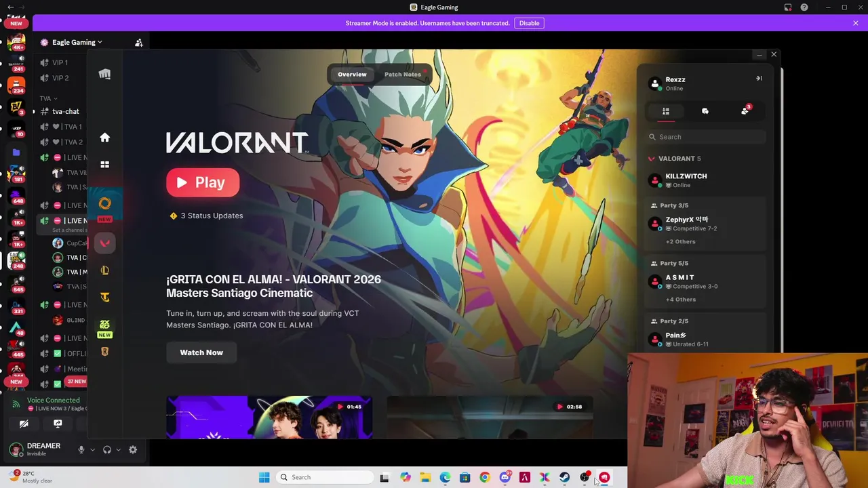Open the Riot Client home icon
Image resolution: width=868 pixels, height=488 pixels.
pyautogui.click(x=104, y=138)
